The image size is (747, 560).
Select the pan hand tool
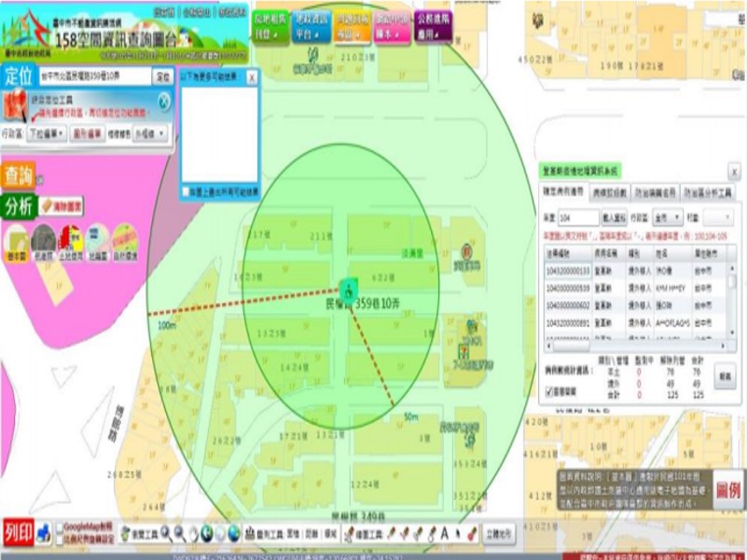coord(193,533)
